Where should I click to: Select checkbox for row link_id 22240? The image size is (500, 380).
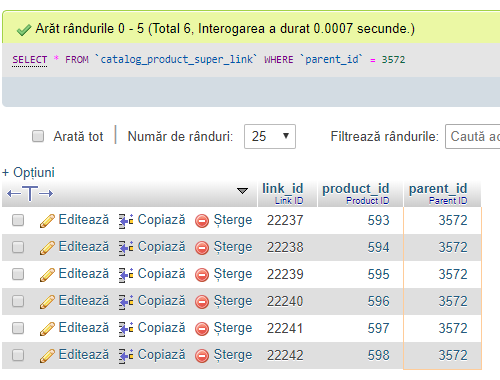click(18, 301)
